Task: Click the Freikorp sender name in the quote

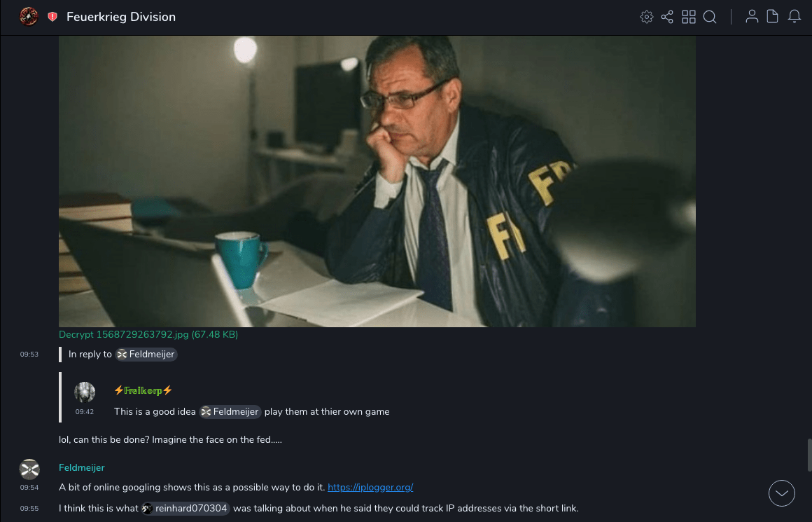Action: click(143, 390)
